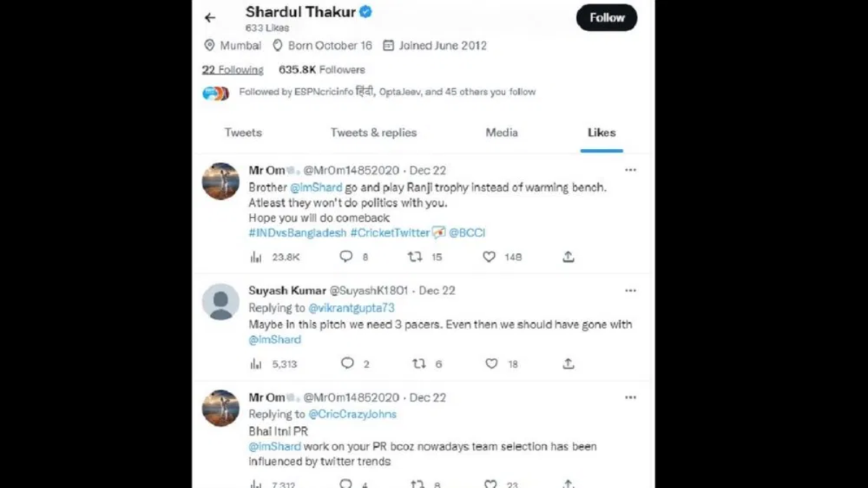This screenshot has height=488, width=868.
Task: Retweet Mr Om's Ranji trophy tweet
Action: click(414, 257)
